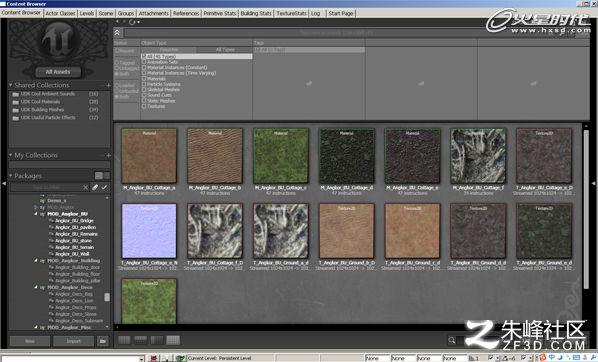This screenshot has height=362, width=598.
Task: Enable the Particle Systems filter checkbox
Action: click(x=144, y=84)
